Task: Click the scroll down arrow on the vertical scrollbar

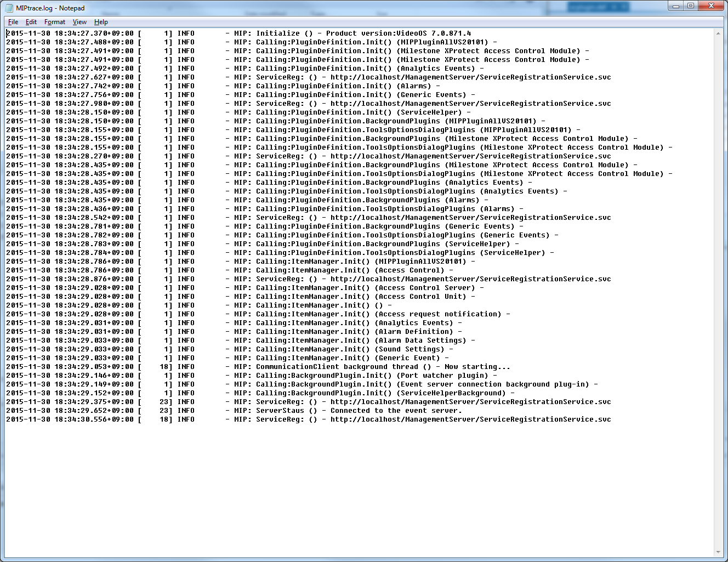Action: coord(718,552)
